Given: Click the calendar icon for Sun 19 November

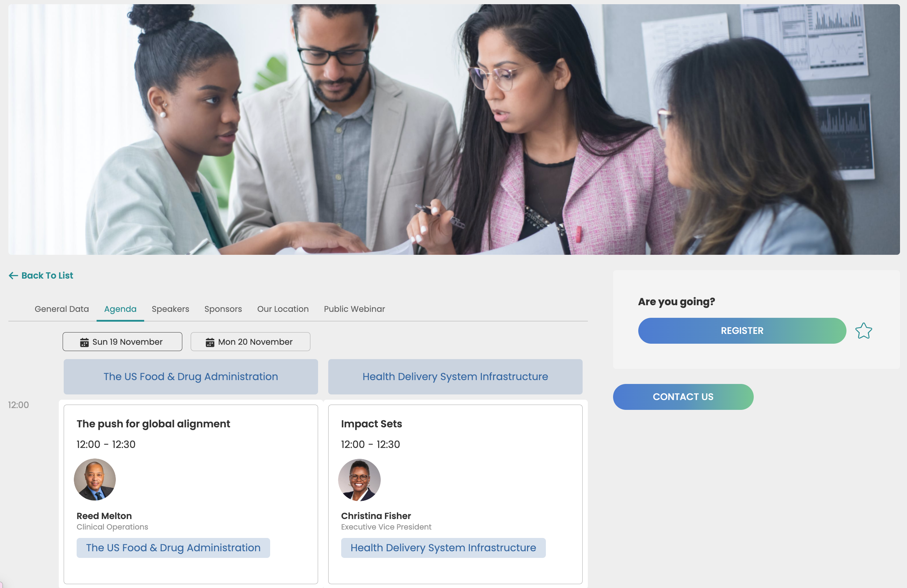Looking at the screenshot, I should pyautogui.click(x=84, y=342).
